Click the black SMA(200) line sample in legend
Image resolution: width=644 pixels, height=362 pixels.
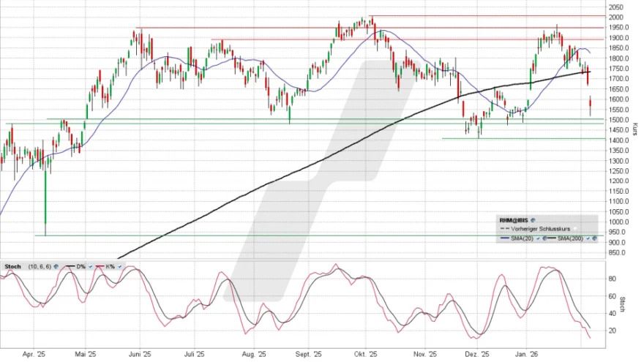pyautogui.click(x=549, y=238)
